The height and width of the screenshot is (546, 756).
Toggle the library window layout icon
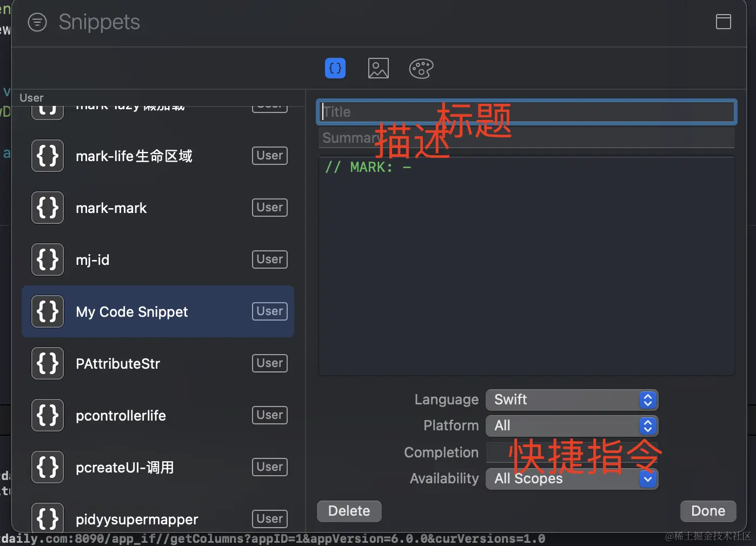pos(723,22)
